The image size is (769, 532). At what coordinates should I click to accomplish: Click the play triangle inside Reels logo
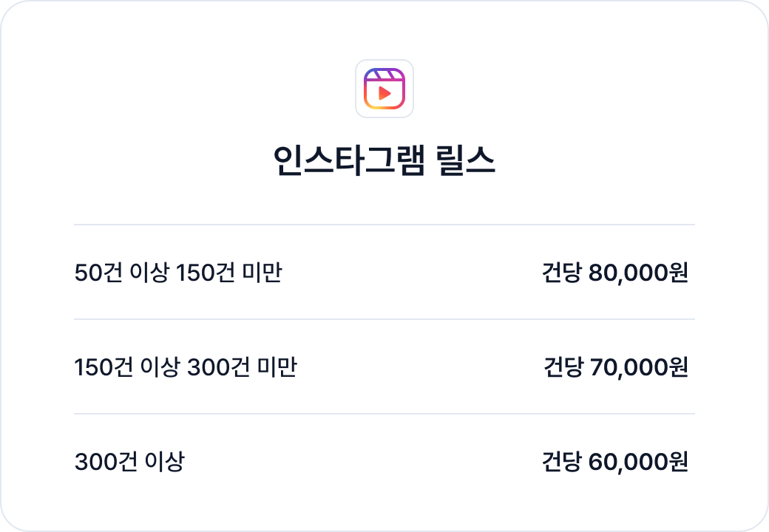pyautogui.click(x=385, y=93)
